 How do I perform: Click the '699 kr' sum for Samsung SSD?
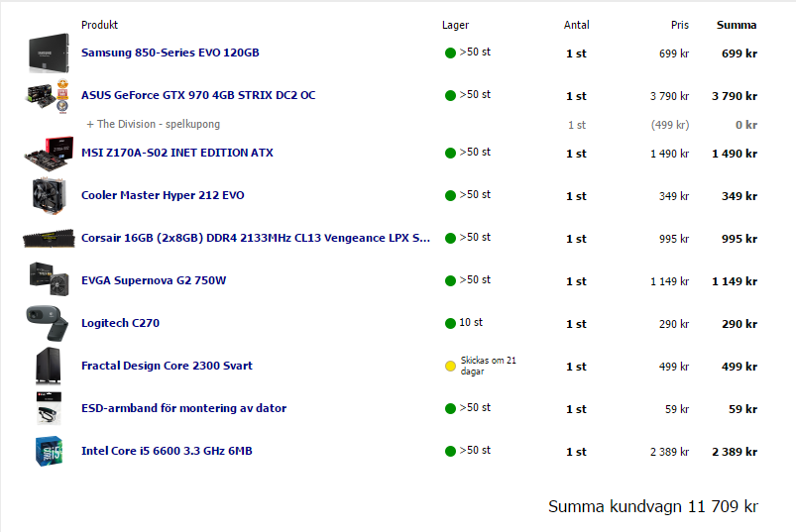pyautogui.click(x=739, y=53)
